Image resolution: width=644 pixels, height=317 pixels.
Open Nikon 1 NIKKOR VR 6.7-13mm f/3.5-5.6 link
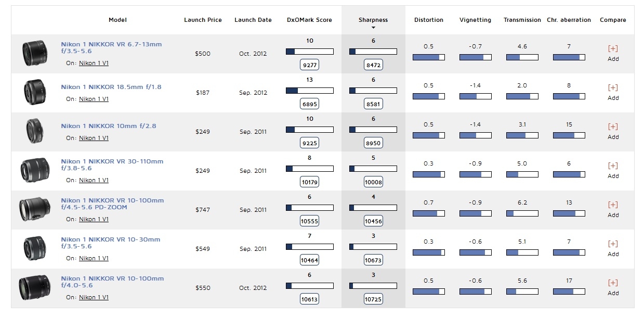tap(111, 47)
